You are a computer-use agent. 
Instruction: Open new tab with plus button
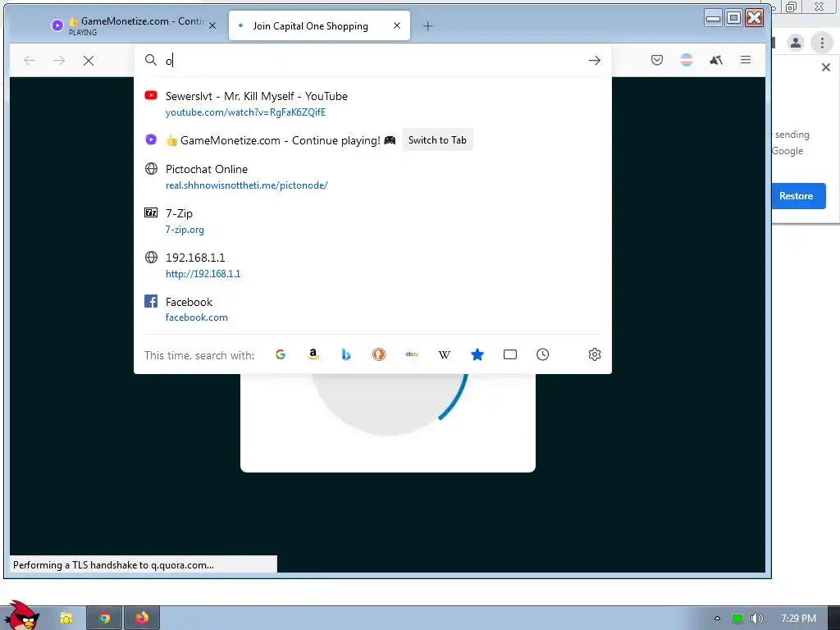[x=427, y=25]
